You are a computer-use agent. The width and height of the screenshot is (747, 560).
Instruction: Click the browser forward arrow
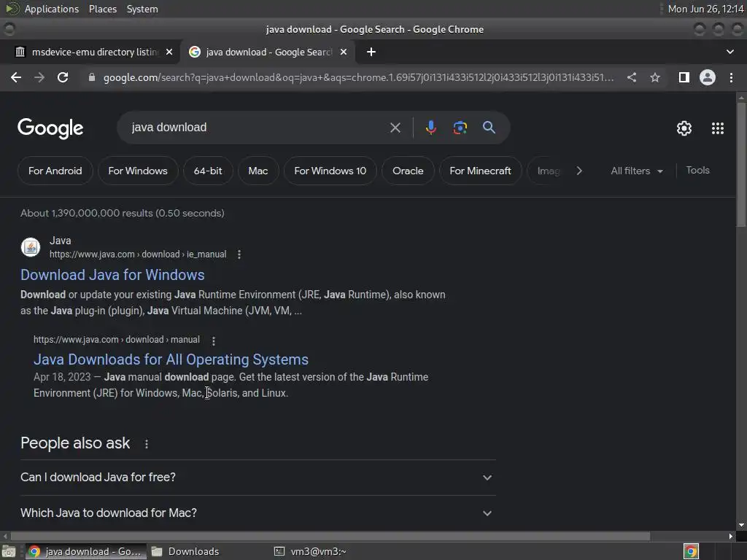pyautogui.click(x=39, y=77)
